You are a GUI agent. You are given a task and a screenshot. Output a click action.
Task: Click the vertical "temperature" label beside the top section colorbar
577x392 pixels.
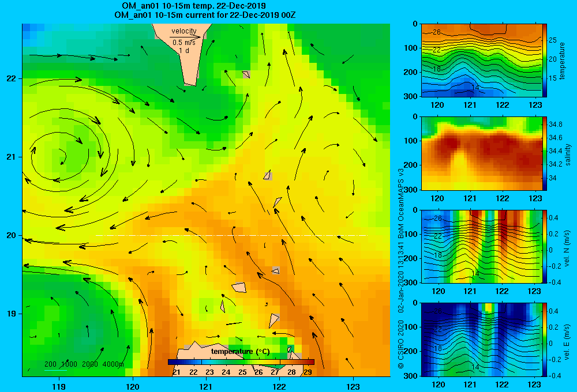562,61
